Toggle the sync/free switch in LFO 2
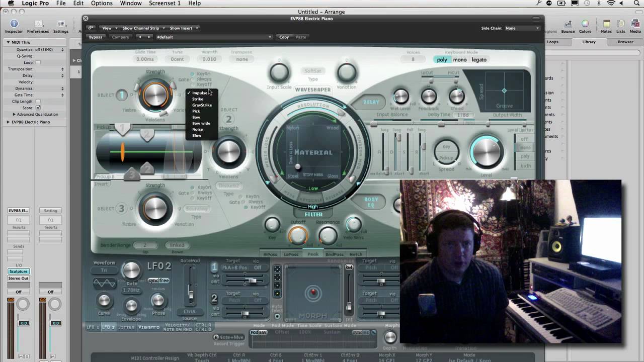The width and height of the screenshot is (644, 362). [158, 281]
